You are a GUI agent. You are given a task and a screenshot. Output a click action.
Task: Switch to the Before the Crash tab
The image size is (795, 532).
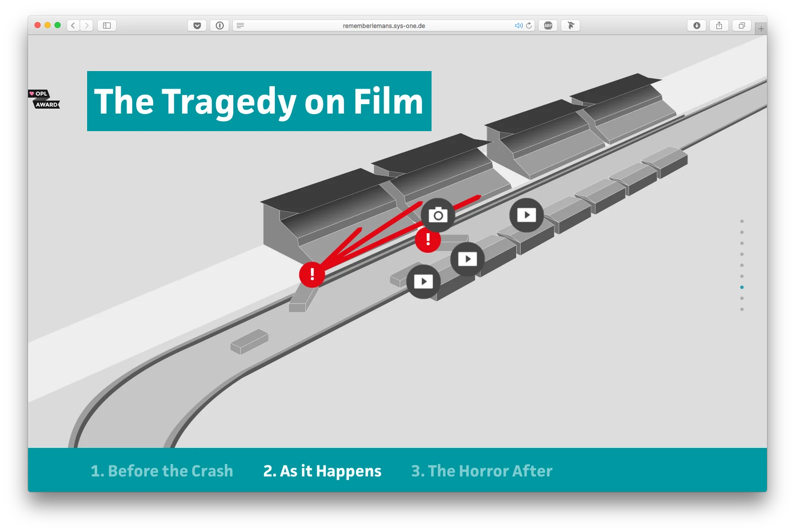pyautogui.click(x=162, y=471)
